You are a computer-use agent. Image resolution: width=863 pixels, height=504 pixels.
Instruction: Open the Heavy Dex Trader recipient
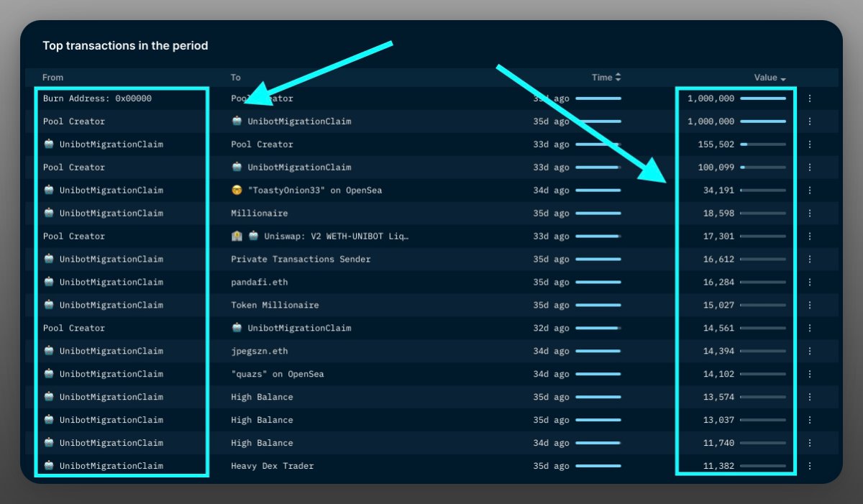[273, 467]
